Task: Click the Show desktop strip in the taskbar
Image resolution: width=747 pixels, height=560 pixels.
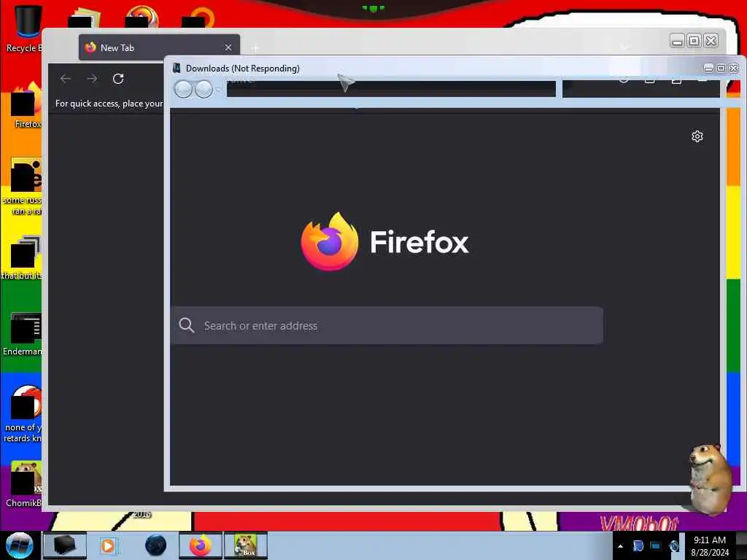Action: pos(741,545)
